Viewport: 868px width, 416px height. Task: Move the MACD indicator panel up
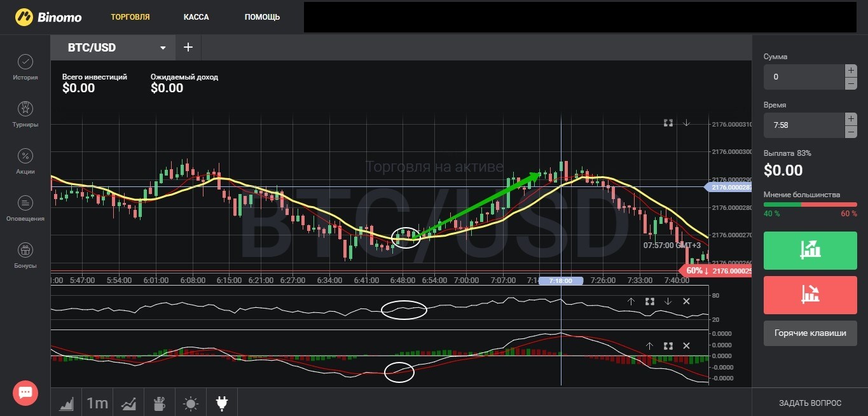click(x=649, y=346)
